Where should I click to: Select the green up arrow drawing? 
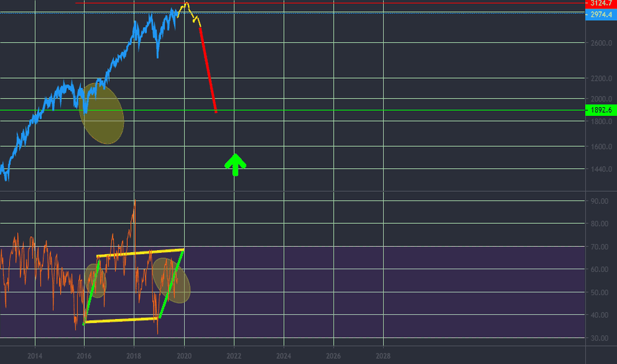235,165
